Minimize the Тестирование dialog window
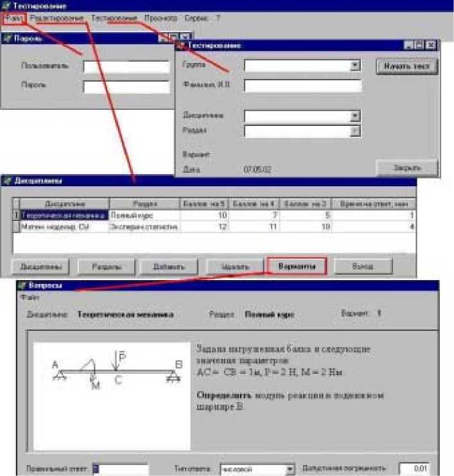The image size is (454, 476). [409, 46]
